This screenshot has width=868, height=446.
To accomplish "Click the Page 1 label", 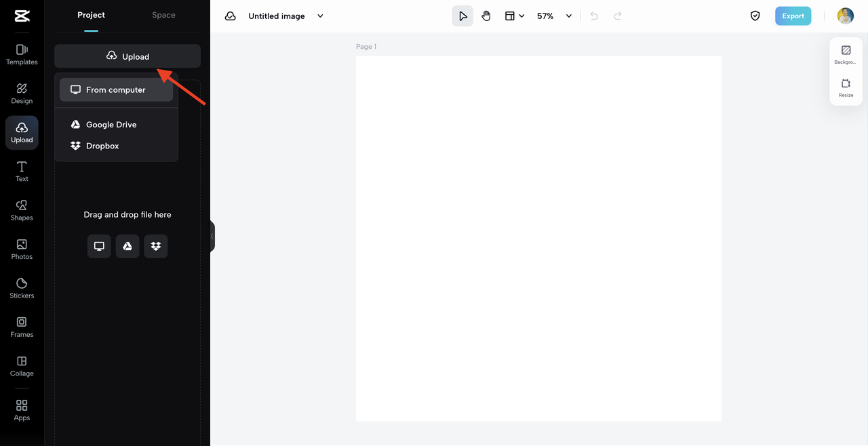I will (366, 47).
